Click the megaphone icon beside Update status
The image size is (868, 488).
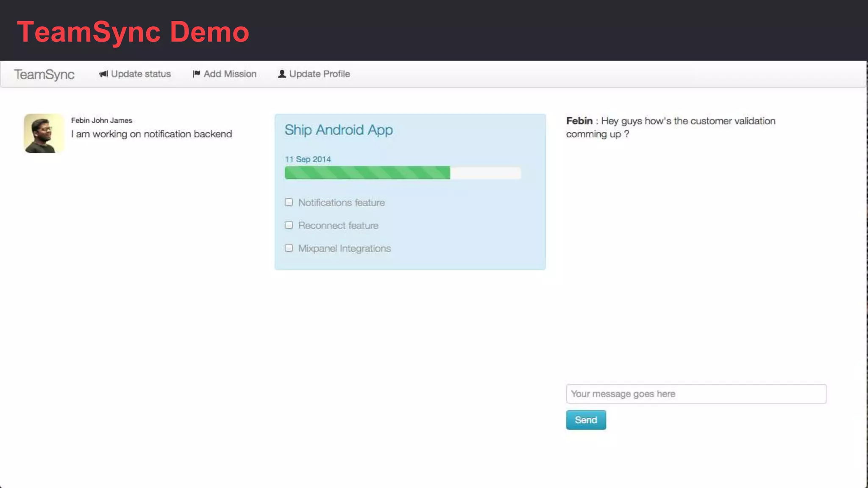(x=103, y=74)
